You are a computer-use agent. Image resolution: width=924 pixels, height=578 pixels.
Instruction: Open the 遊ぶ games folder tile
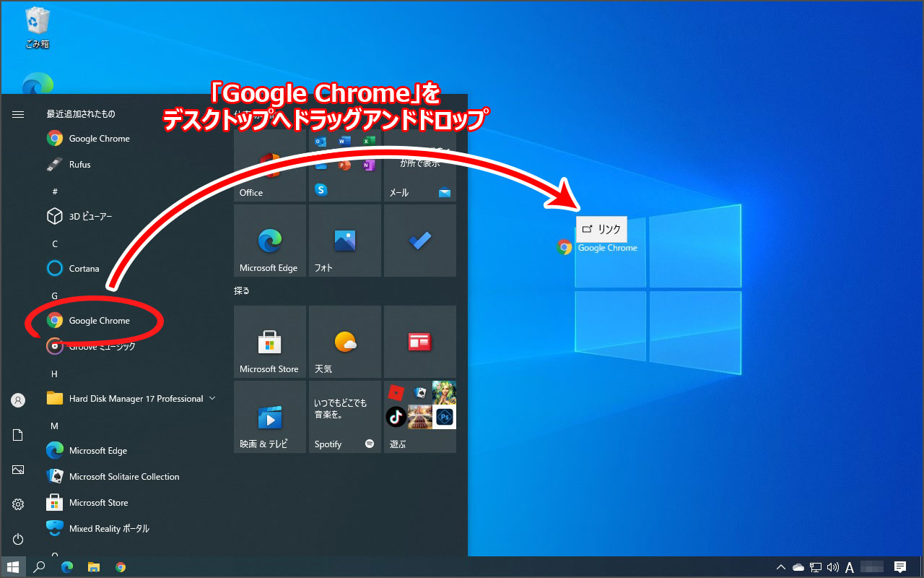click(420, 417)
